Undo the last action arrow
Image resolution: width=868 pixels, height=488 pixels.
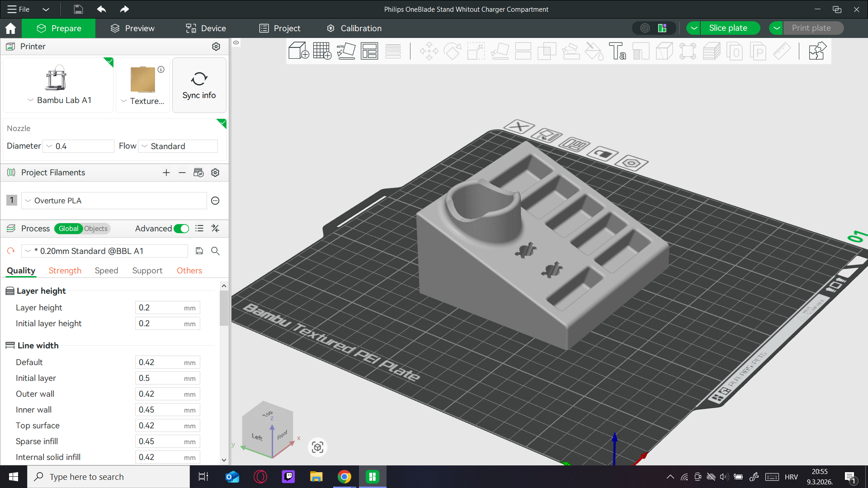pyautogui.click(x=102, y=9)
